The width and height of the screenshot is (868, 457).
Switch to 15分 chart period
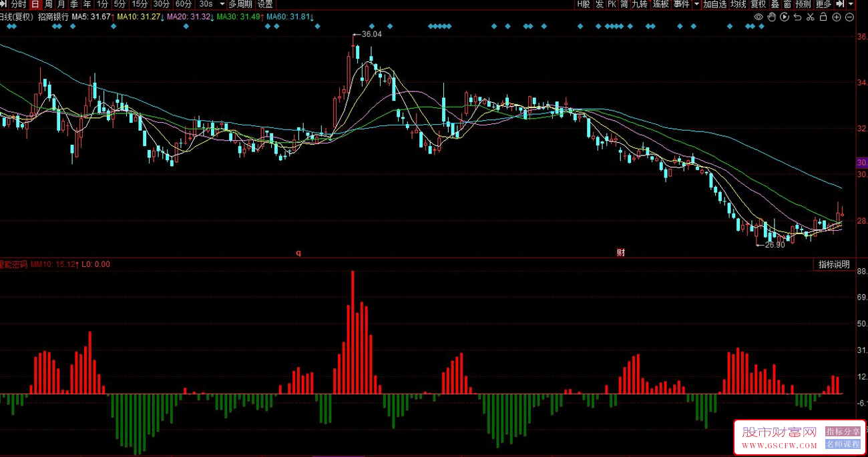[140, 4]
